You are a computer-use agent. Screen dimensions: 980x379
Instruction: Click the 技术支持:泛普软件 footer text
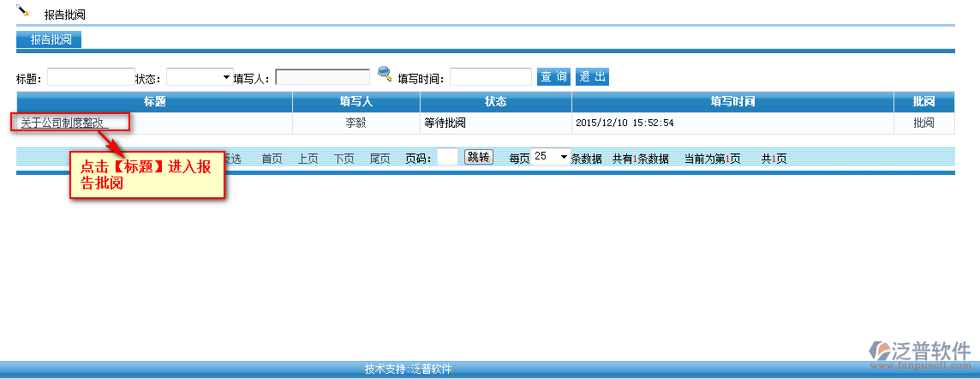coord(408,369)
